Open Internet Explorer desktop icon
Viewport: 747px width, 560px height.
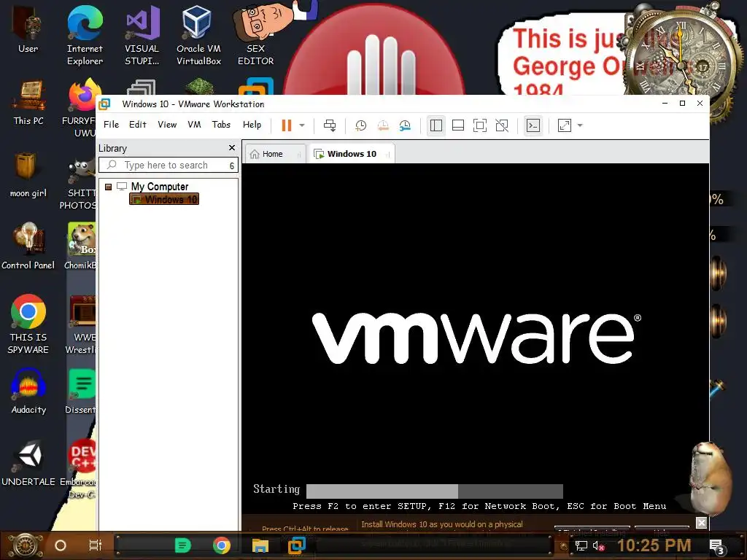tap(85, 36)
